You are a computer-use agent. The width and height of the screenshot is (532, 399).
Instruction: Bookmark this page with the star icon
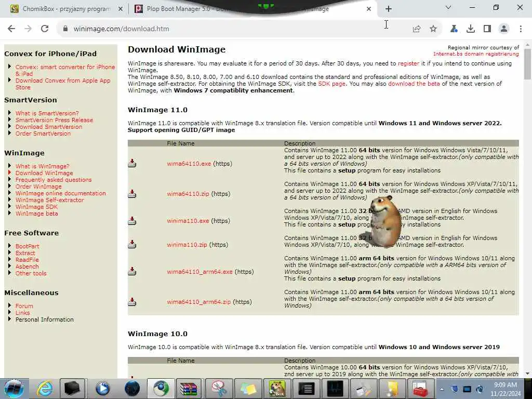click(x=433, y=29)
